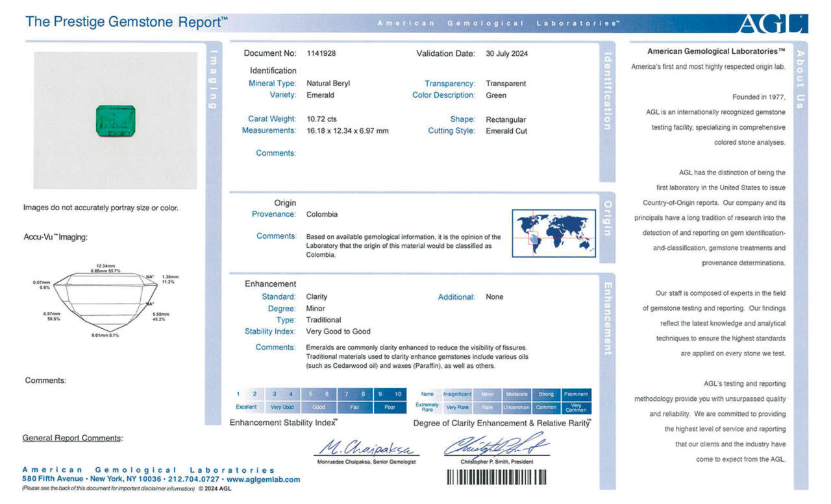Select the Cutting Style value 'Emerald Cut'
Viewport: 831px width, 504px height.
(506, 131)
